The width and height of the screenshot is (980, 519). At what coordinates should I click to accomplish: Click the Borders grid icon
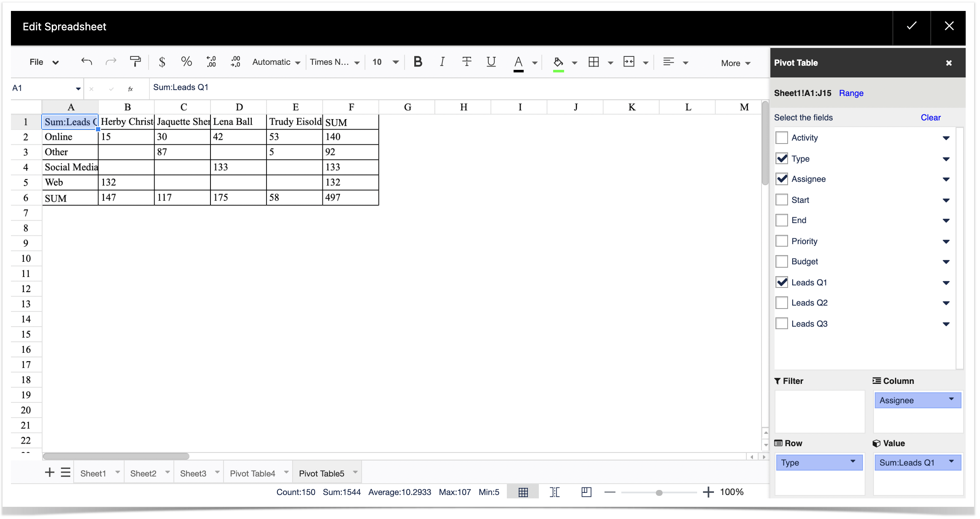pos(594,62)
